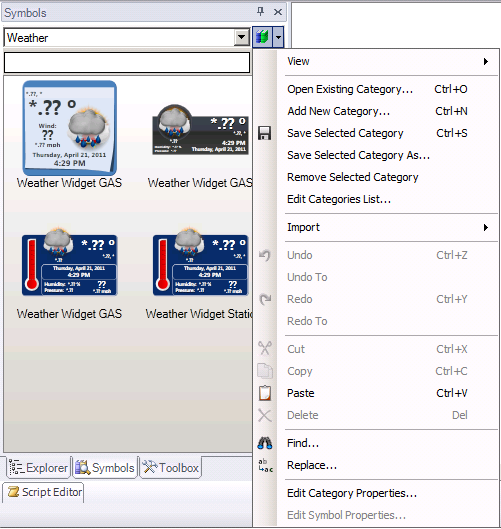
Task: Open Edit Categories List
Action: point(375,199)
